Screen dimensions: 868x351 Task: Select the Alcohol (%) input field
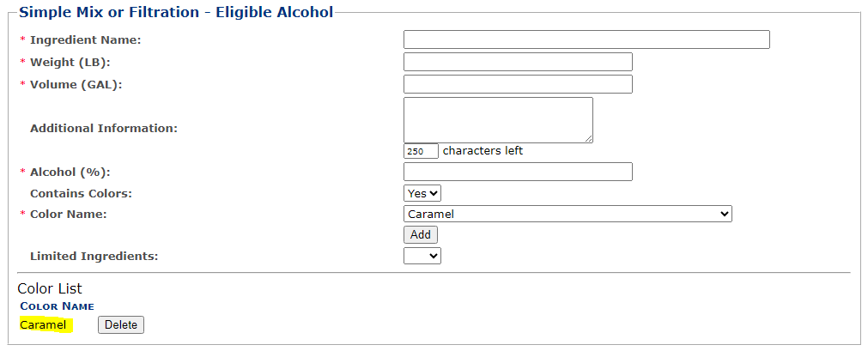518,172
